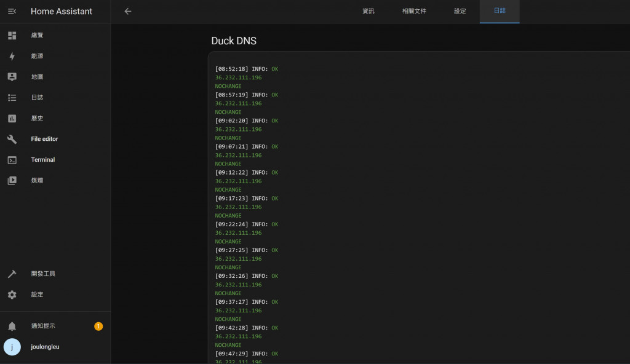Screen dimensions: 630x364
Task: Click the orange notification badge 1
Action: 98,326
